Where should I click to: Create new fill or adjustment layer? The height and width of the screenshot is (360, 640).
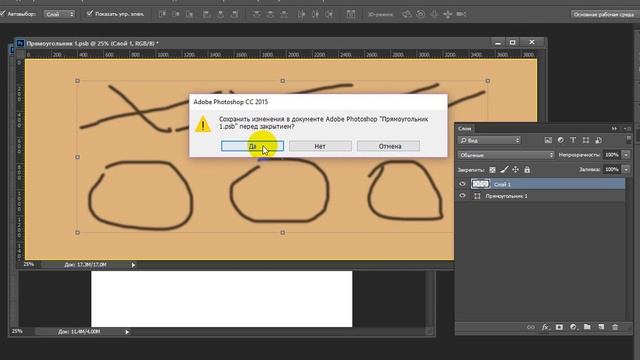(573, 327)
